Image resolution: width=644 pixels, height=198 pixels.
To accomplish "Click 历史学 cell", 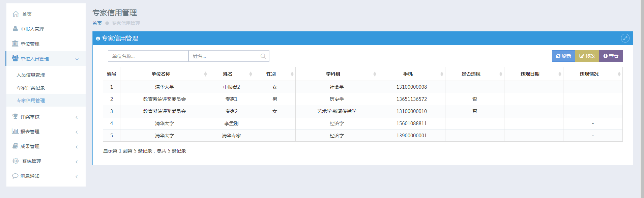I will [x=336, y=99].
